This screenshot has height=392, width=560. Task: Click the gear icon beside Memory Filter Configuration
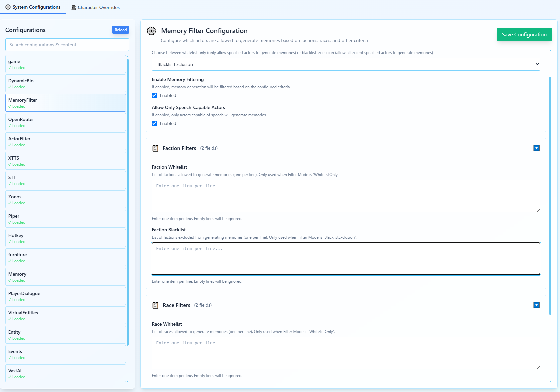point(151,31)
